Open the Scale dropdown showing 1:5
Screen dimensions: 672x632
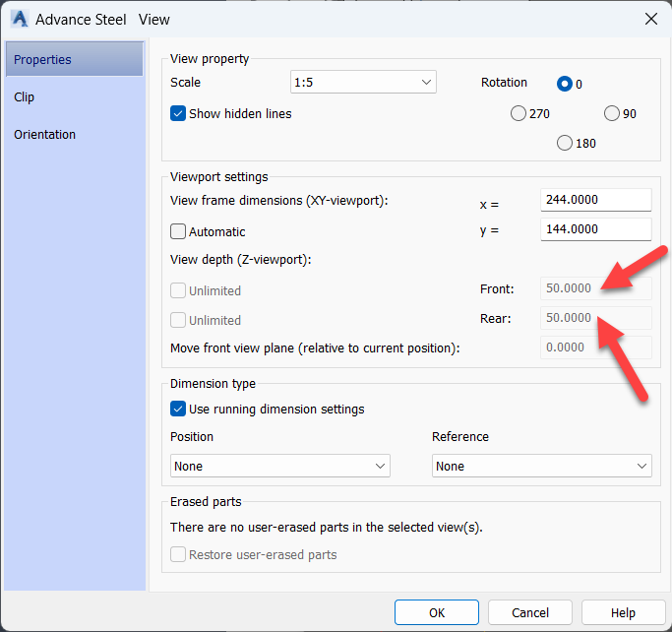coord(363,82)
